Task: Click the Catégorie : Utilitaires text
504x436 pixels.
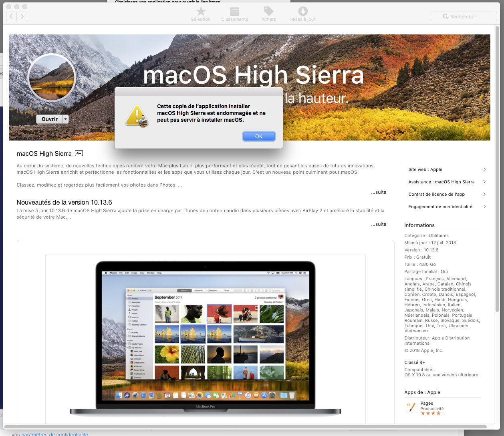Action: 427,235
